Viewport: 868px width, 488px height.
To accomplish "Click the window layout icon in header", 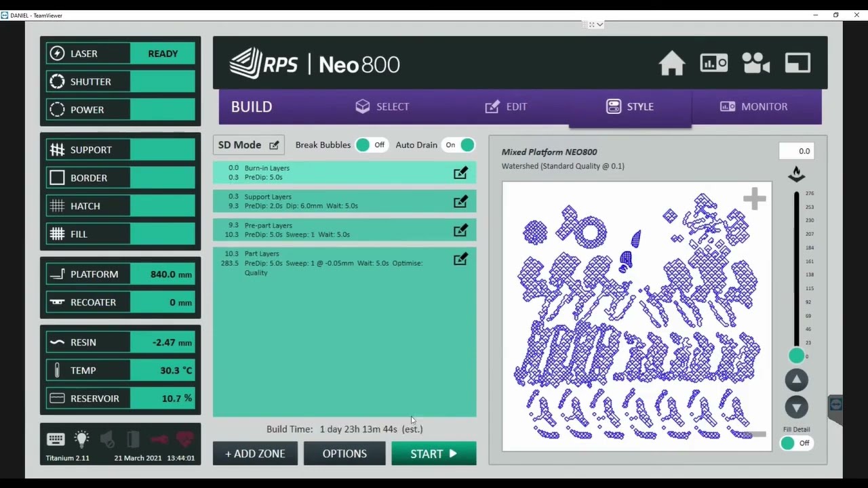I will point(797,64).
